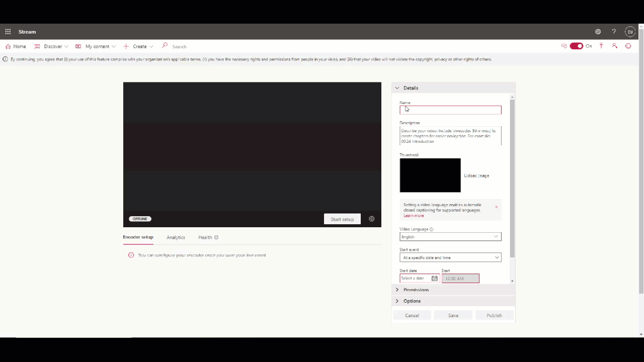Collapse the Details section

click(x=453, y=88)
